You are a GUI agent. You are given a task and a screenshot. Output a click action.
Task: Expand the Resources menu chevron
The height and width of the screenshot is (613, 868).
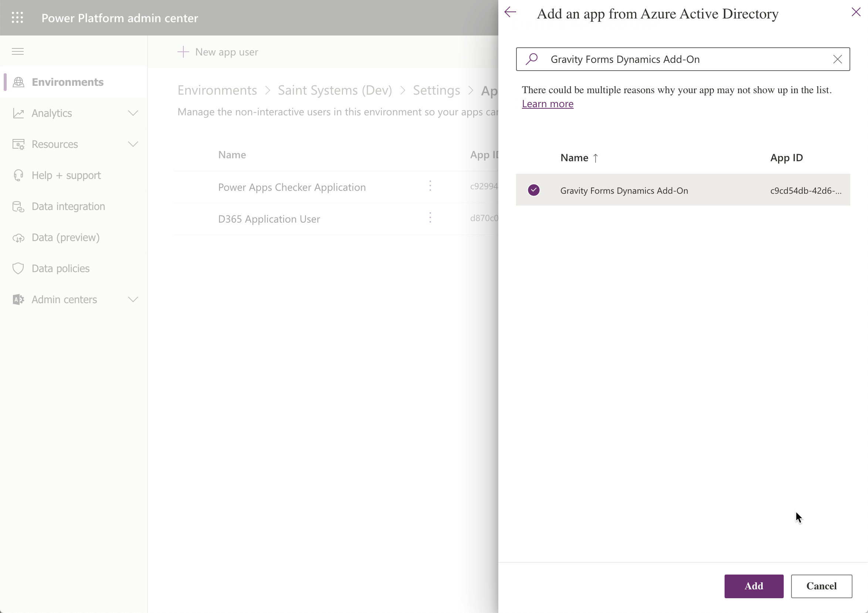tap(133, 144)
